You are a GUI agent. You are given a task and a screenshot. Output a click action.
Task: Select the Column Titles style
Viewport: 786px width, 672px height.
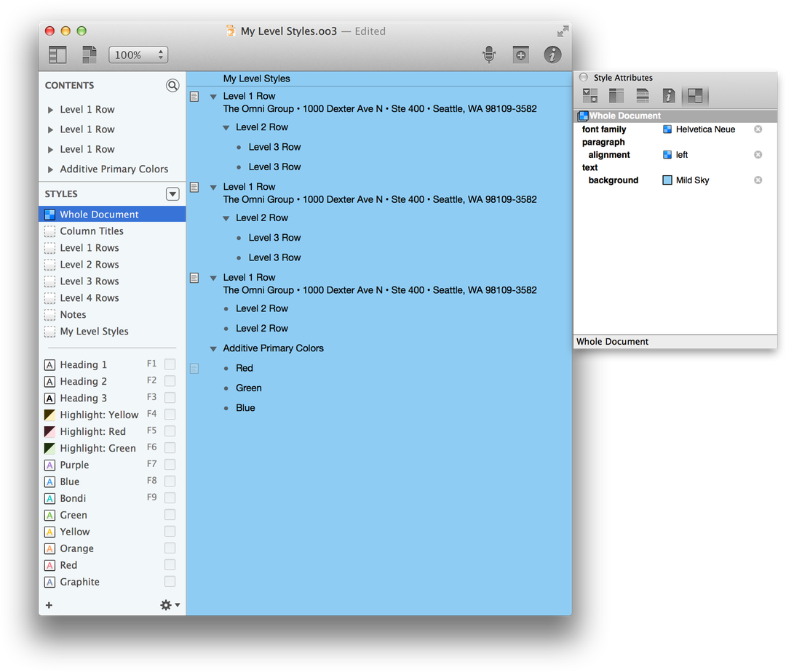112,231
